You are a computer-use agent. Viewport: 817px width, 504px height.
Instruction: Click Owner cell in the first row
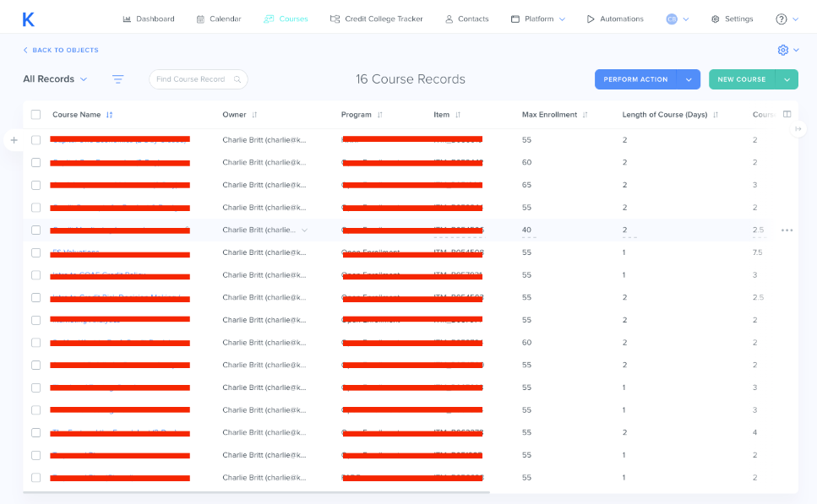tap(264, 140)
